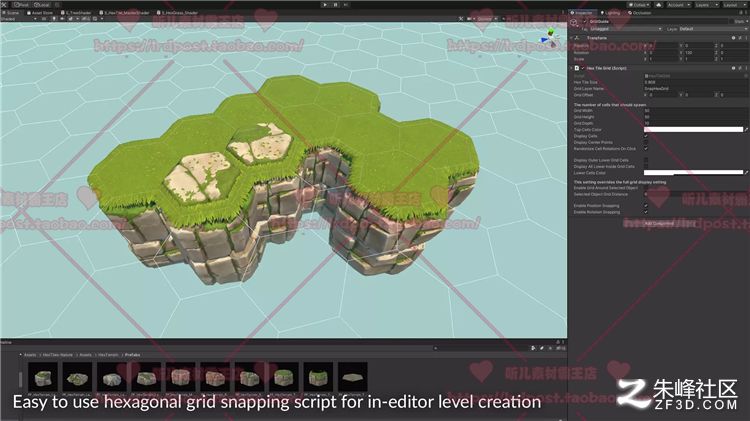The width and height of the screenshot is (750, 421).
Task: Open the Account button menu
Action: click(678, 5)
